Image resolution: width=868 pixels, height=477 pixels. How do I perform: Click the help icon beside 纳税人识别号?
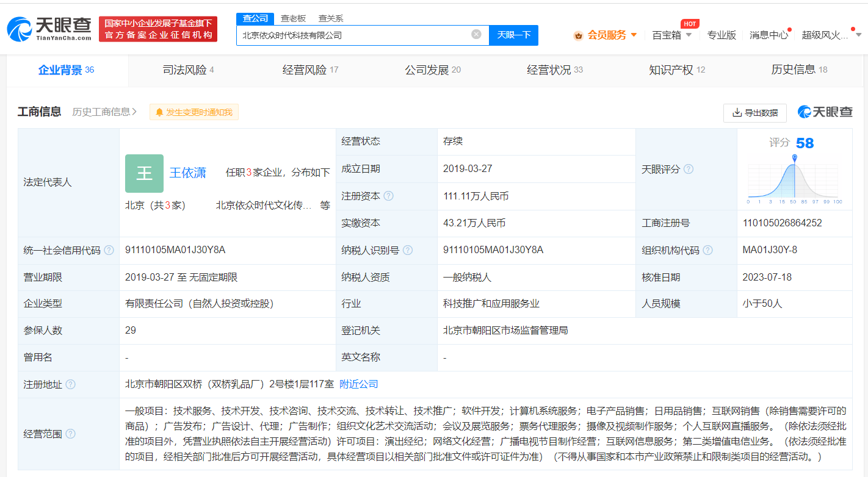click(x=408, y=250)
